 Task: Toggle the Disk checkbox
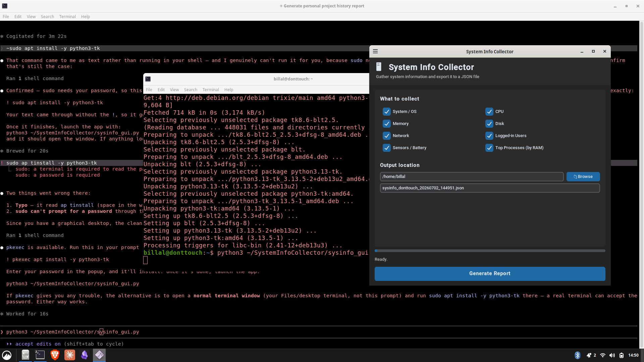coord(489,124)
